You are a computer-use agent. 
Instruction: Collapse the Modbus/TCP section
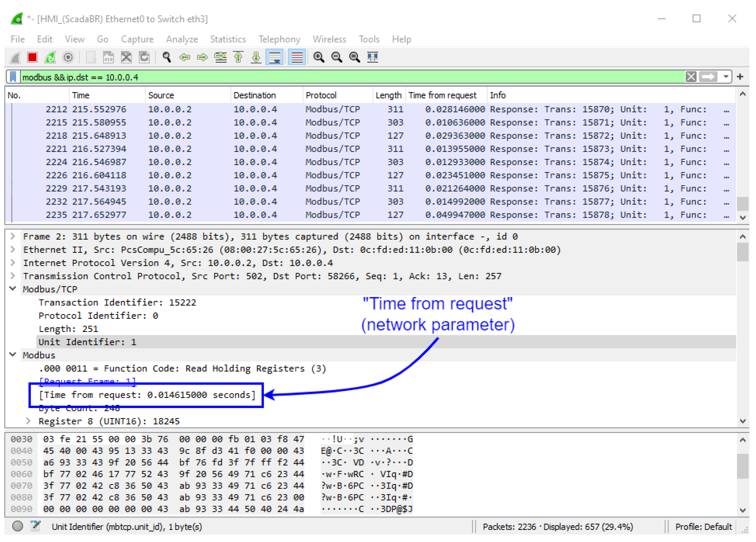pyautogui.click(x=13, y=289)
